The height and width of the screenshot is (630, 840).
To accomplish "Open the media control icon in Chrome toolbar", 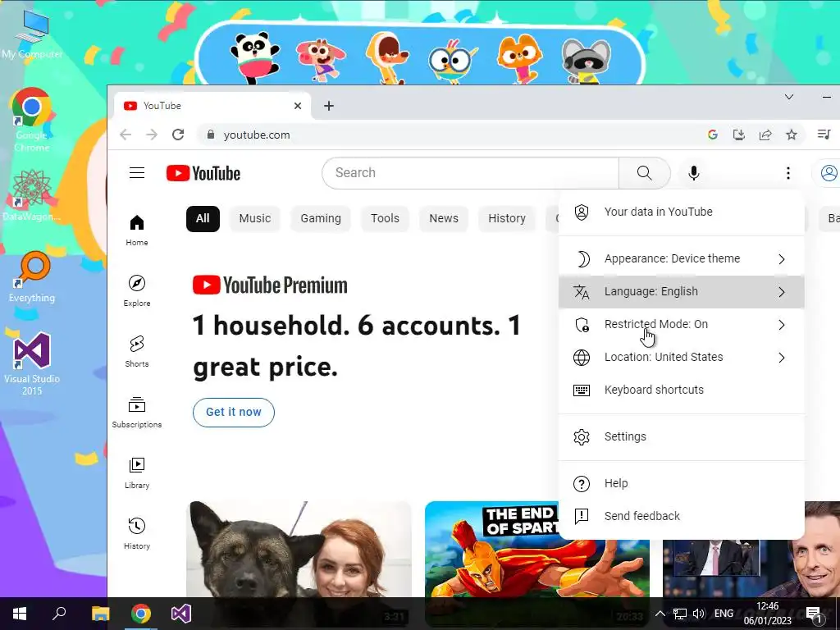I will [824, 134].
